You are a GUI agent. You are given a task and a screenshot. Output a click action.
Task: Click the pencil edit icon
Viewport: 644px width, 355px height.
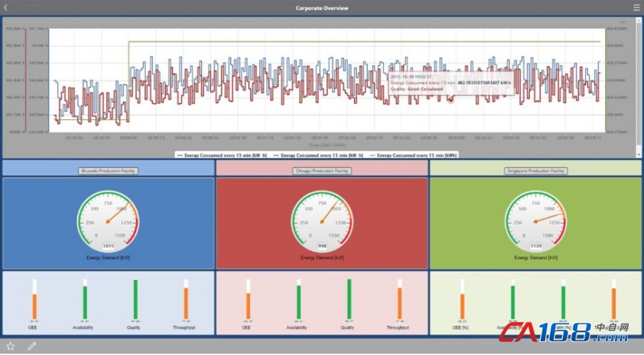point(32,346)
